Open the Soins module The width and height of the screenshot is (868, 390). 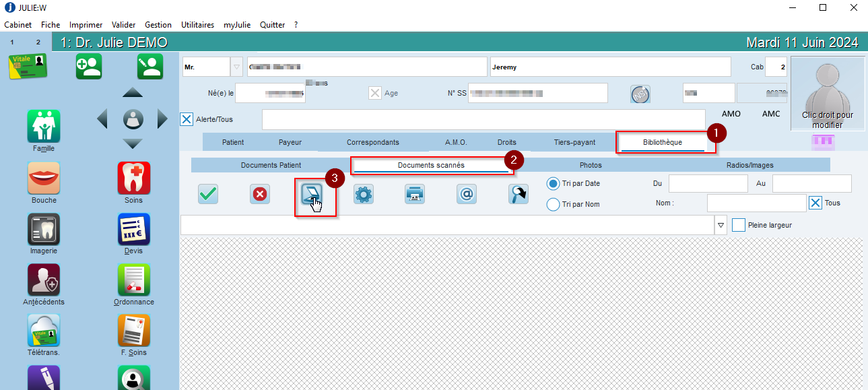pos(133,178)
